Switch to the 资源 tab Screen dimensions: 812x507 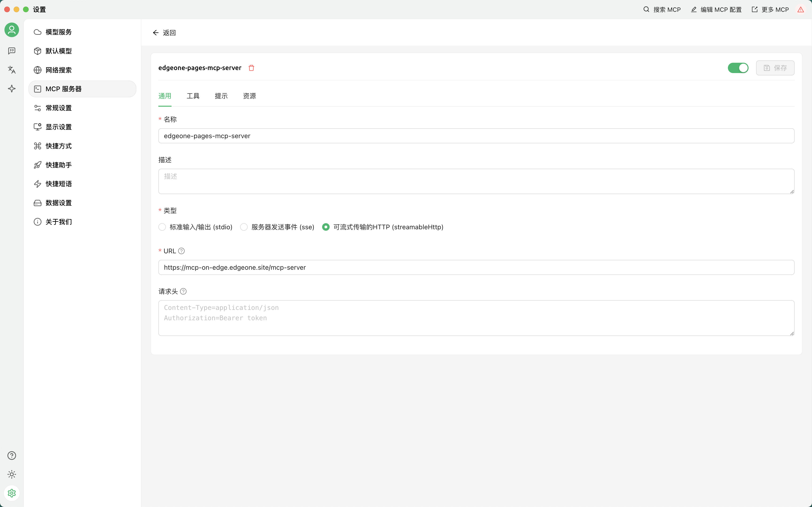pos(249,96)
